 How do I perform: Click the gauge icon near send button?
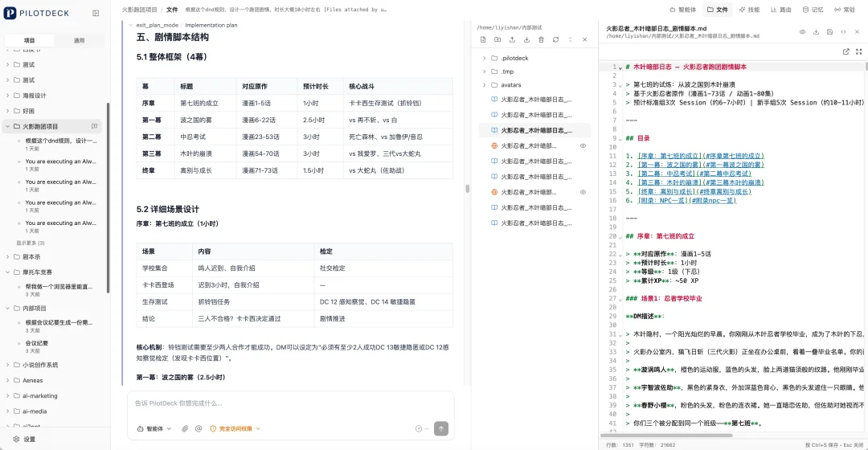[419, 428]
